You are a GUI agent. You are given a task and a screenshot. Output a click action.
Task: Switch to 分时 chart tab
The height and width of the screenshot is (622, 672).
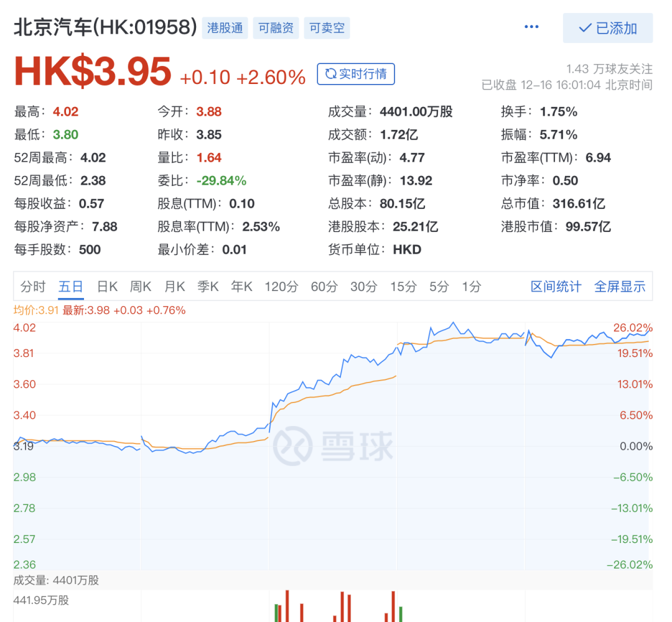pos(32,286)
